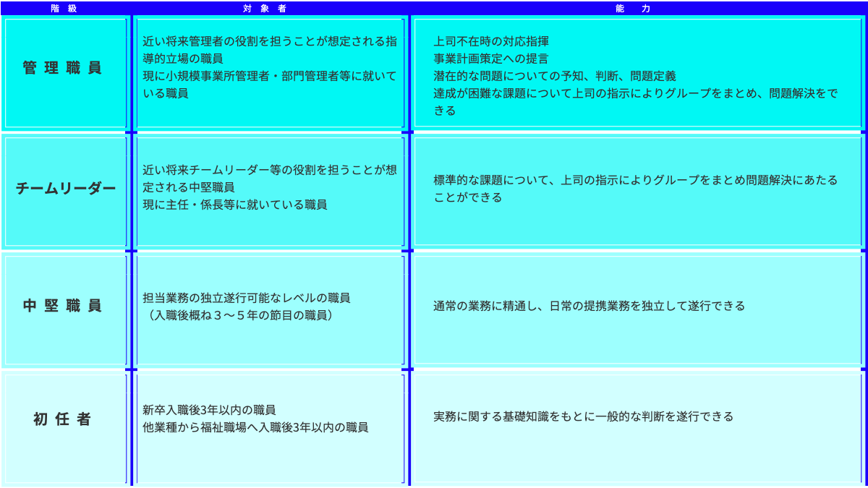Screen dimensions: 868x488
Task: Select the 担当業務の独立遂行可能なレベルの職員 line
Action: tap(247, 298)
